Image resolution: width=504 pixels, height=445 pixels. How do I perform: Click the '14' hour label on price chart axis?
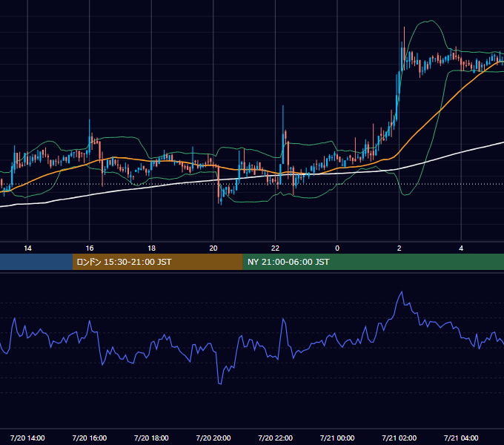click(27, 248)
